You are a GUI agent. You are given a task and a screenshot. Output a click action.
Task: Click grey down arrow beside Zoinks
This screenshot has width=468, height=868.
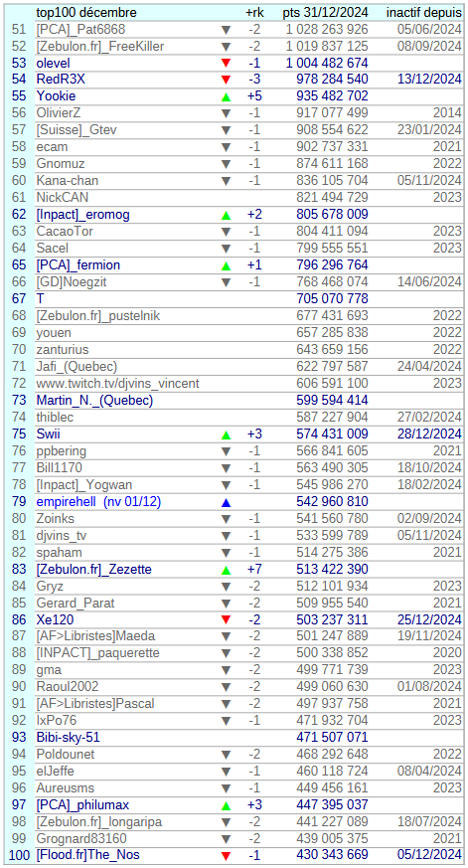[x=226, y=519]
